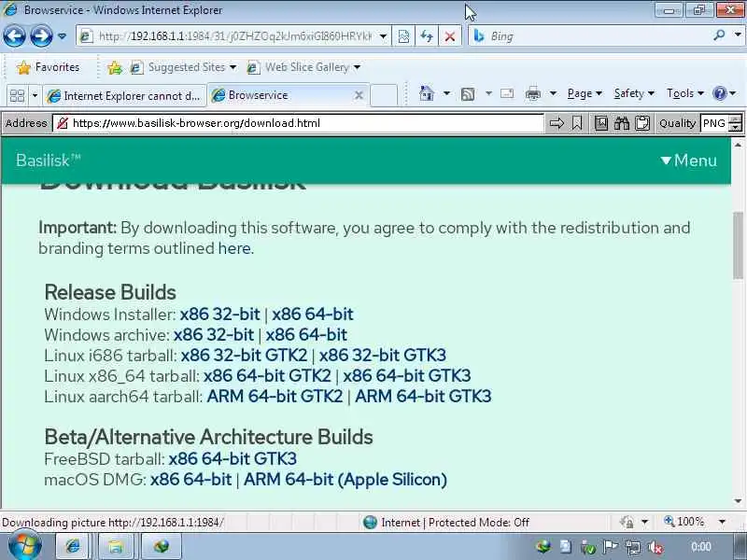This screenshot has height=560, width=747.
Task: Click the Browservice find binoculars icon
Action: coord(622,123)
